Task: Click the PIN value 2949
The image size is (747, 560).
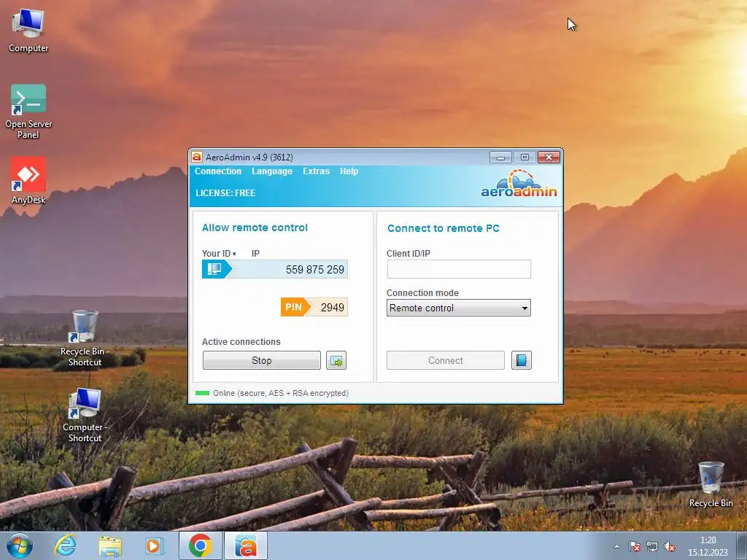Action: [x=332, y=307]
